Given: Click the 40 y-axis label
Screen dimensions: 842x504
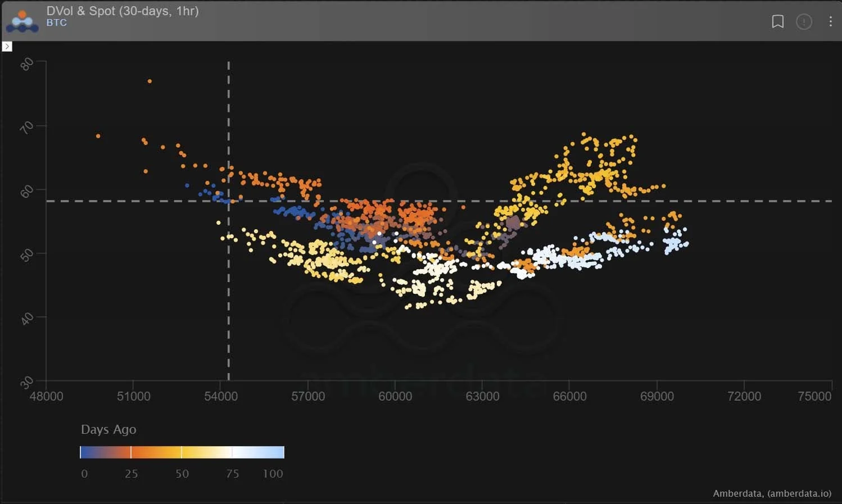Looking at the screenshot, I should point(26,319).
